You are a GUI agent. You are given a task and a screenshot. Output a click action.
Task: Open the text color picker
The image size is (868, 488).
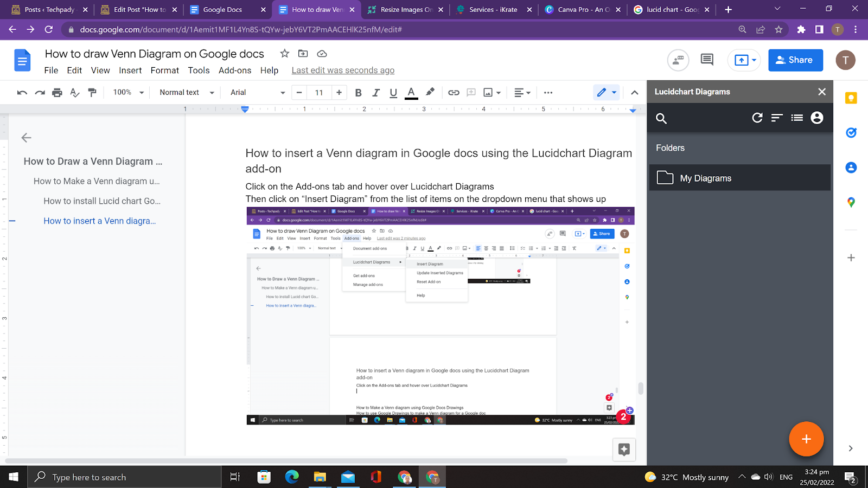click(411, 93)
